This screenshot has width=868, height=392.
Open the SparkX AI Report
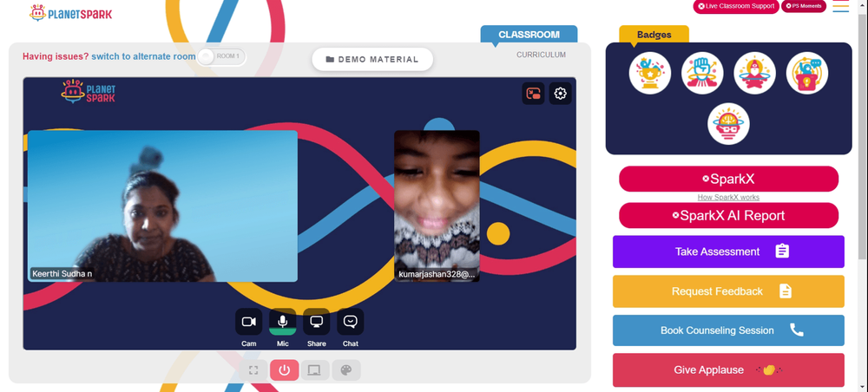click(728, 216)
